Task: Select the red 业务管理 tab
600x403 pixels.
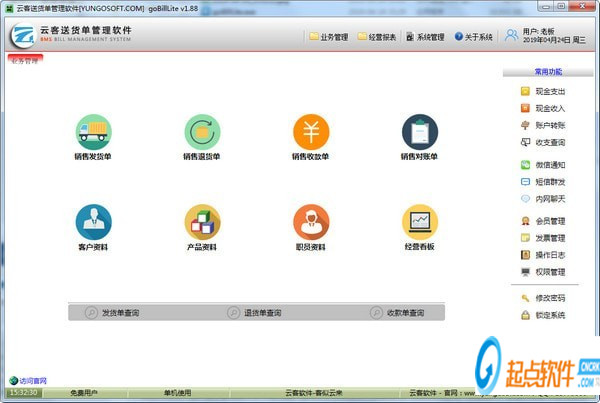Action: 25,60
